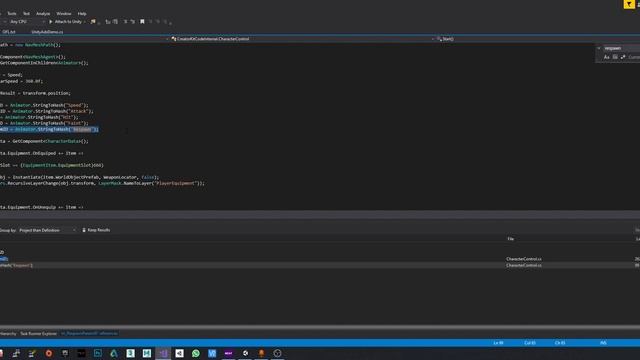
Task: Click the toolbar icon left of the comment icon
Action: pyautogui.click(x=115, y=22)
